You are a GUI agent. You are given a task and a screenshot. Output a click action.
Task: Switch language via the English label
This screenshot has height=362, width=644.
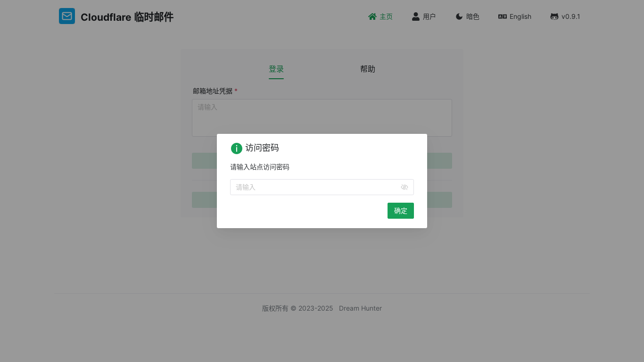[520, 16]
